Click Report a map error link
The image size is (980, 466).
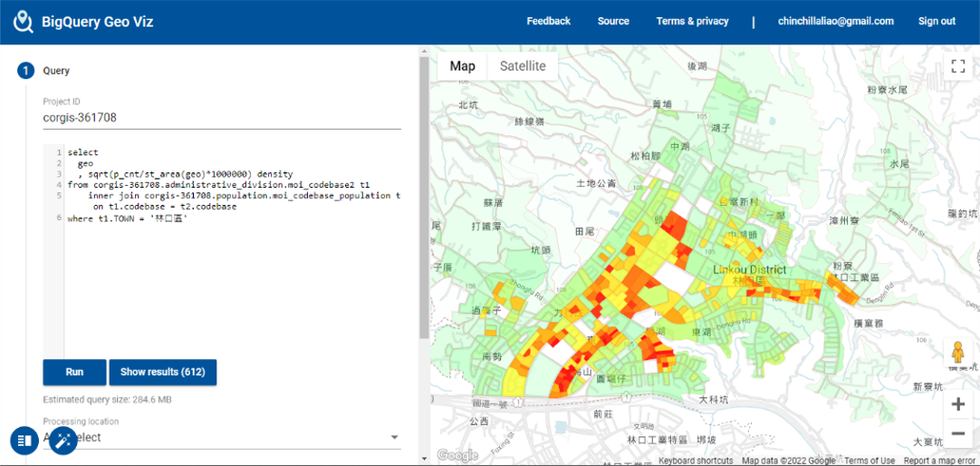(939, 461)
